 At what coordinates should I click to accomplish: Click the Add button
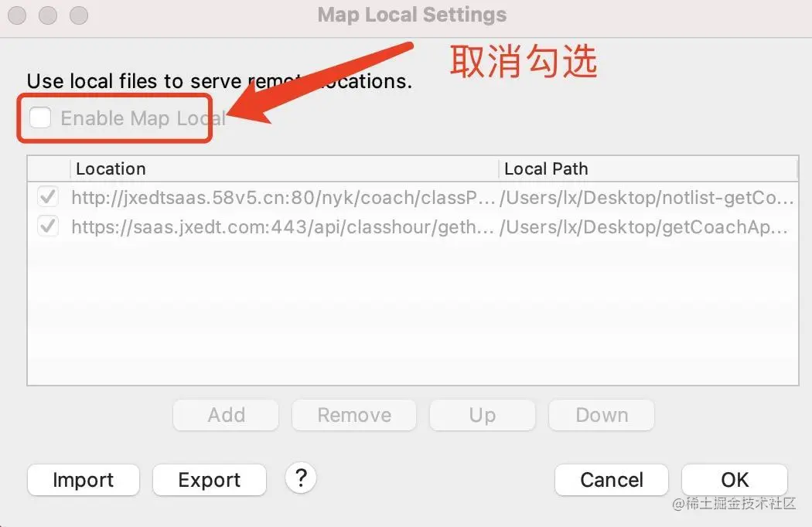tap(226, 415)
